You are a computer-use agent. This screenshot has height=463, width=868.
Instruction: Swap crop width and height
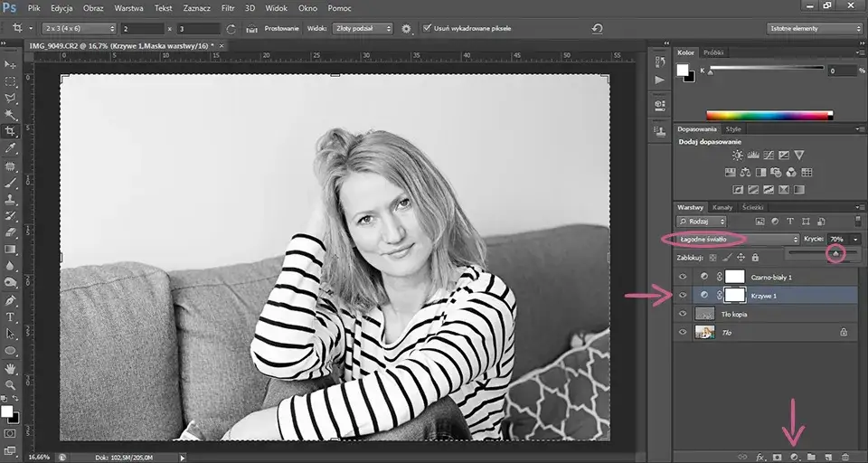click(x=231, y=28)
